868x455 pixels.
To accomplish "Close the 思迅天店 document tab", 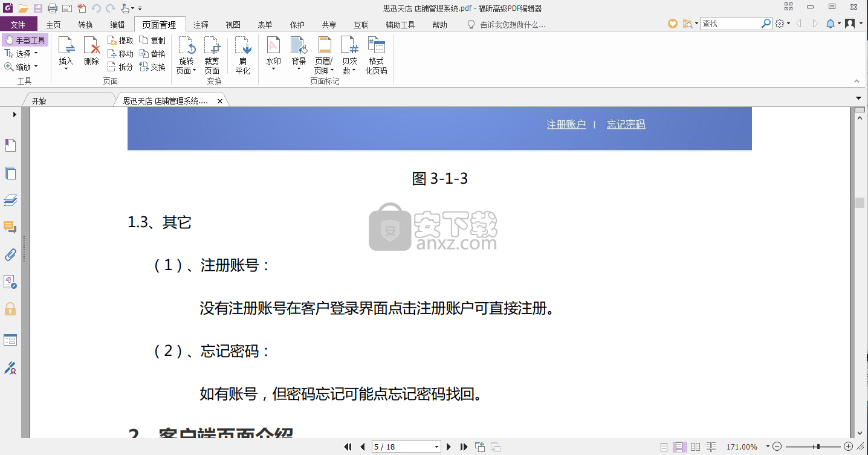I will pyautogui.click(x=220, y=101).
